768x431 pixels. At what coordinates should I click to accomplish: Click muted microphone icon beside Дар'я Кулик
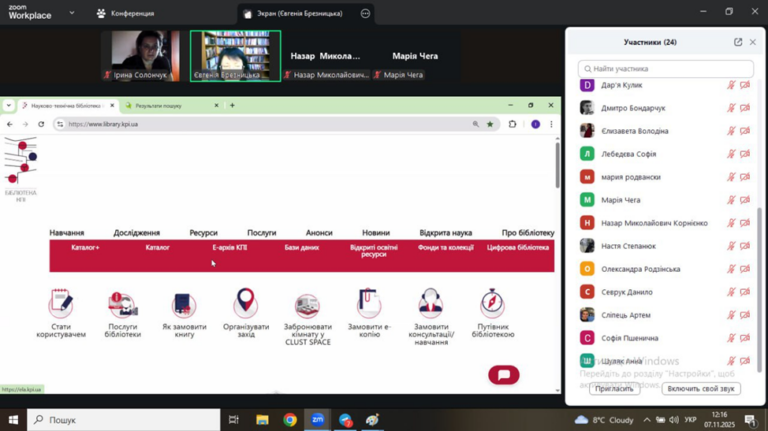click(731, 85)
